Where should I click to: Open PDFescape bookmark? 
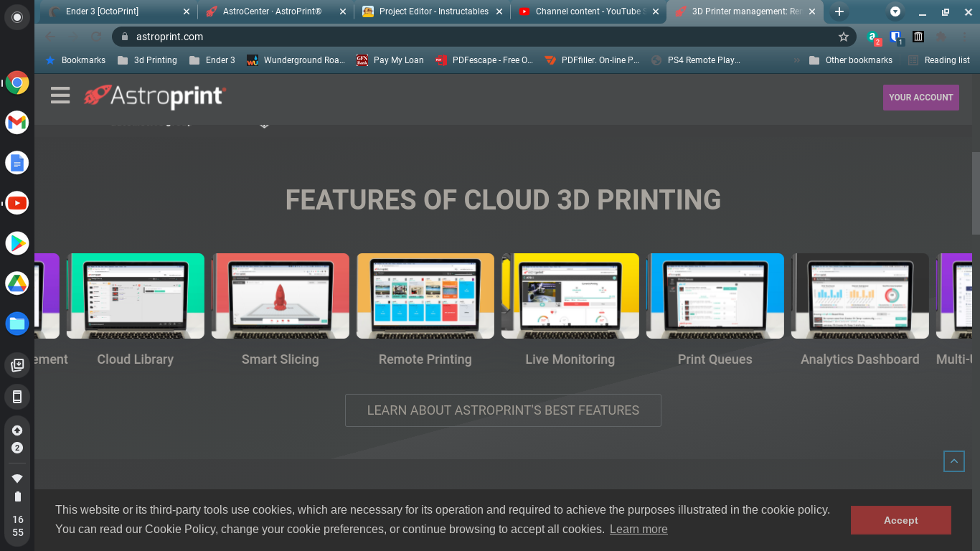[x=484, y=60]
